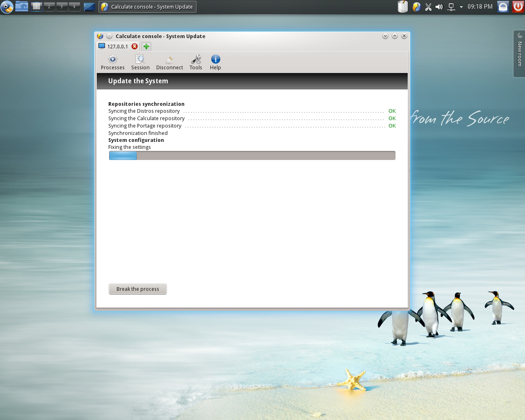Viewport: 525px width, 420px height.
Task: Open the trash bin in the panel
Action: click(x=403, y=7)
